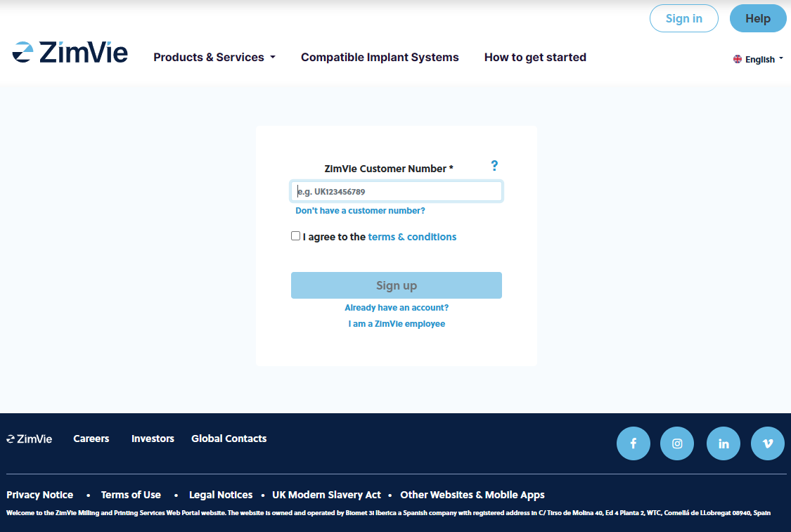Go to Compatible Implant Systems

tap(380, 58)
